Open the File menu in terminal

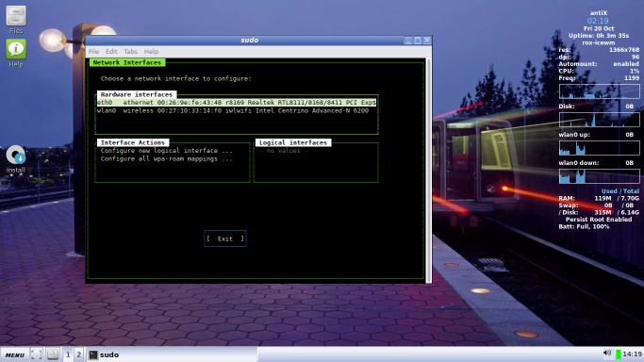[x=93, y=51]
